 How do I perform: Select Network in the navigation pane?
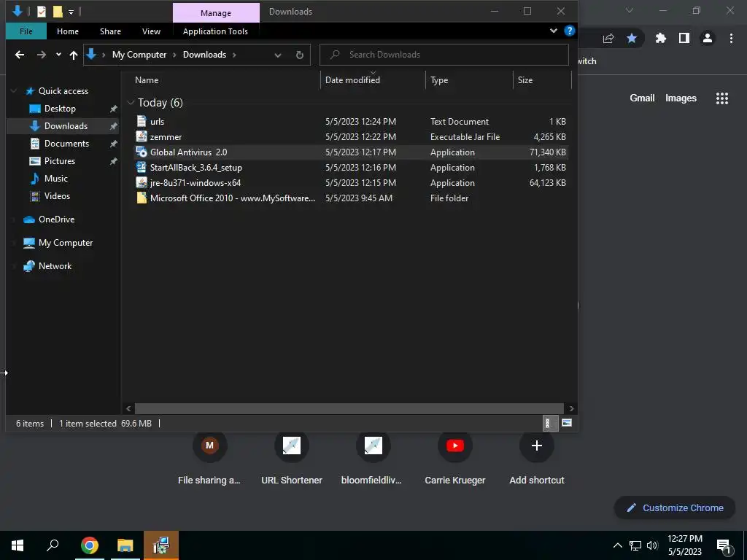tap(55, 266)
